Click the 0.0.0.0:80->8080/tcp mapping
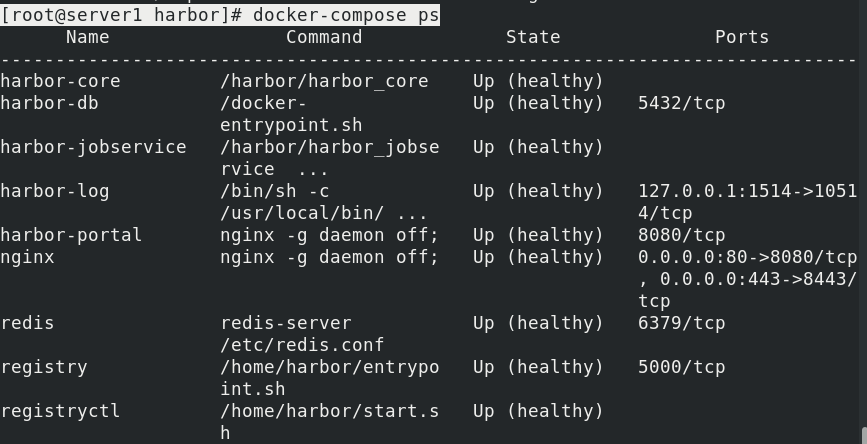The width and height of the screenshot is (867, 444). pos(748,257)
